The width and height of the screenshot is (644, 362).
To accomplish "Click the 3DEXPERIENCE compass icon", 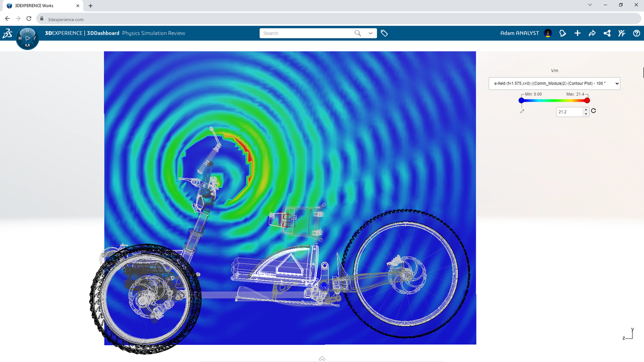I will (x=27, y=38).
